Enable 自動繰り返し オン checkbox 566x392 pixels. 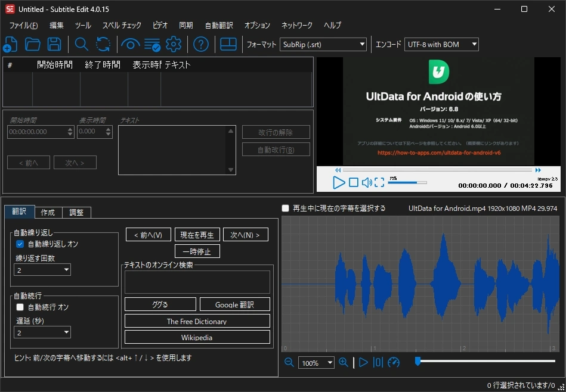click(x=20, y=244)
